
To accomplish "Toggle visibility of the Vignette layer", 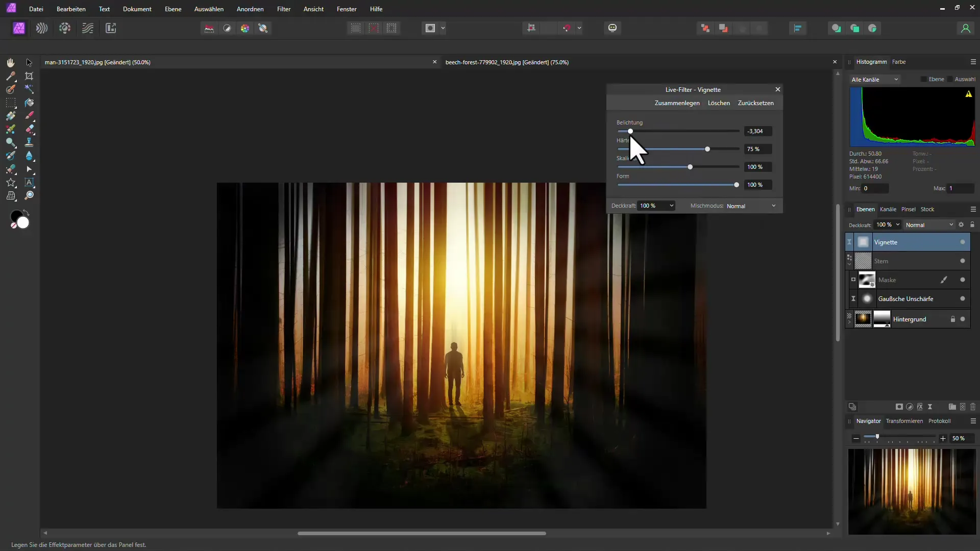I will click(x=963, y=242).
